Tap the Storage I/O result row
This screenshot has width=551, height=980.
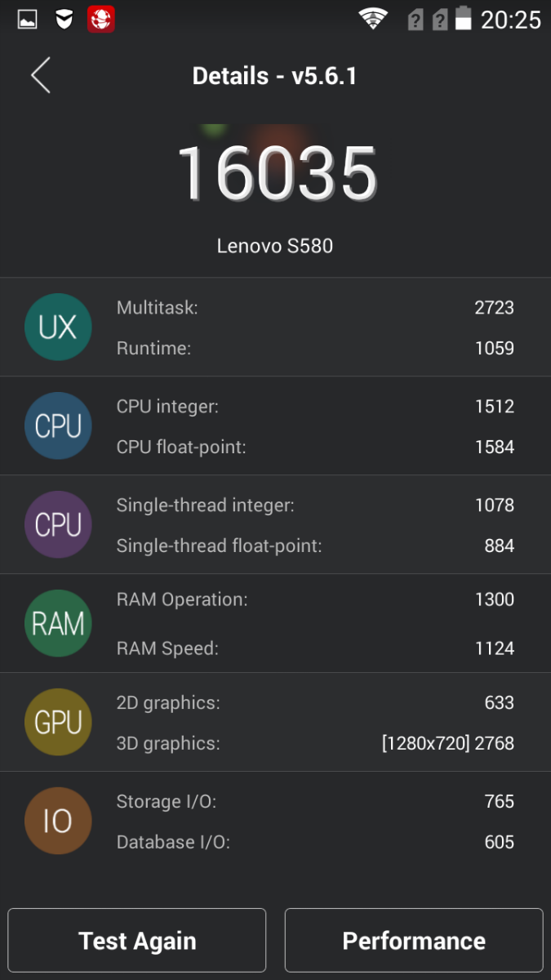(315, 801)
